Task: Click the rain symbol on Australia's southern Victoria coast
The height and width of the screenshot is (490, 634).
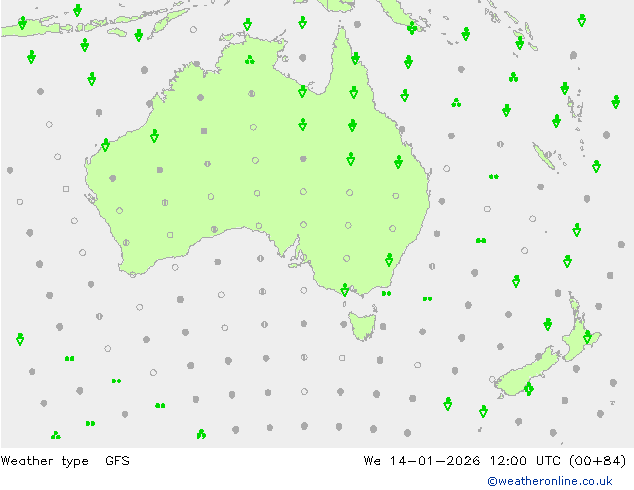Action: click(344, 289)
